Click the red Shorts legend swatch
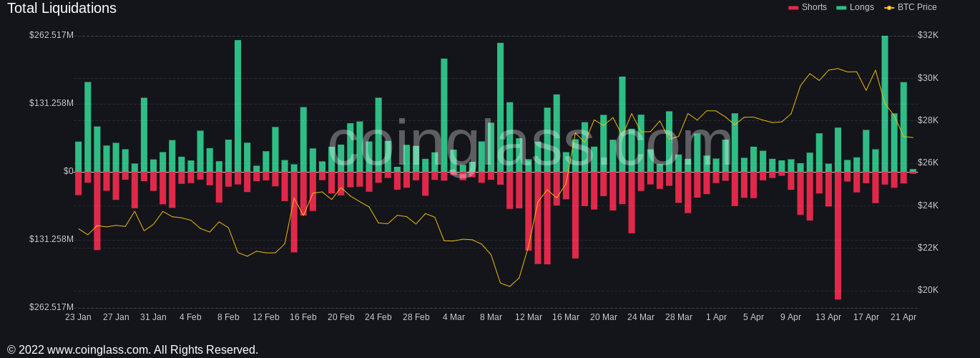980x358 pixels. (x=793, y=8)
